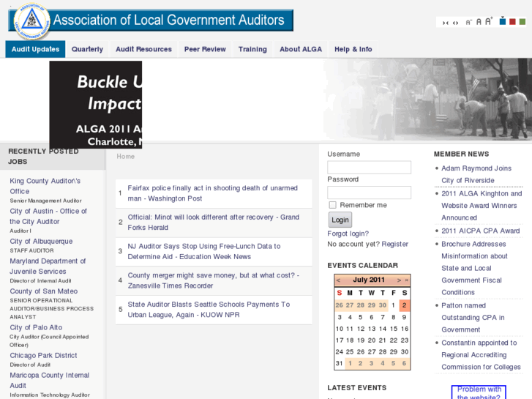Click the Forgot login? link
The width and height of the screenshot is (532, 399).
pos(348,234)
